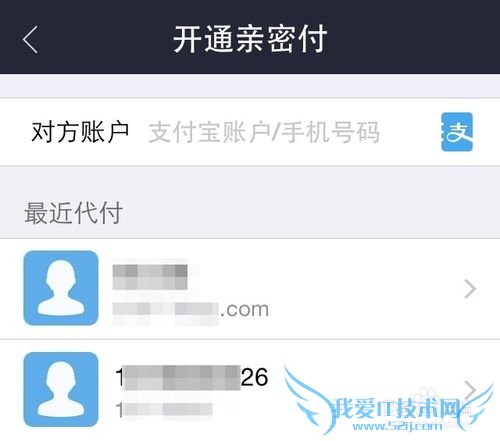The height and width of the screenshot is (441, 500).
Task: Open the Alipay contacts book icon
Action: tap(457, 132)
